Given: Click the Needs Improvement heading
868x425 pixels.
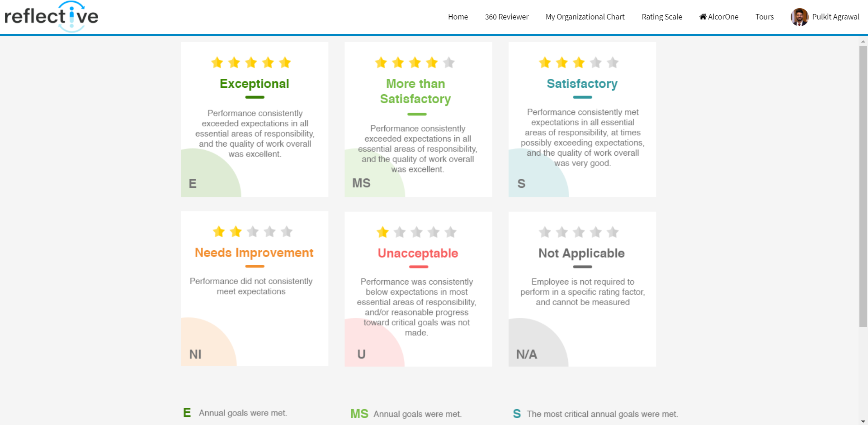Looking at the screenshot, I should pos(254,253).
